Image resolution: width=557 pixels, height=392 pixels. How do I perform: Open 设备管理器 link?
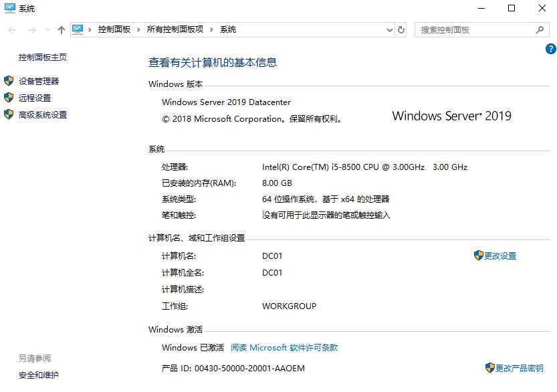tap(39, 81)
